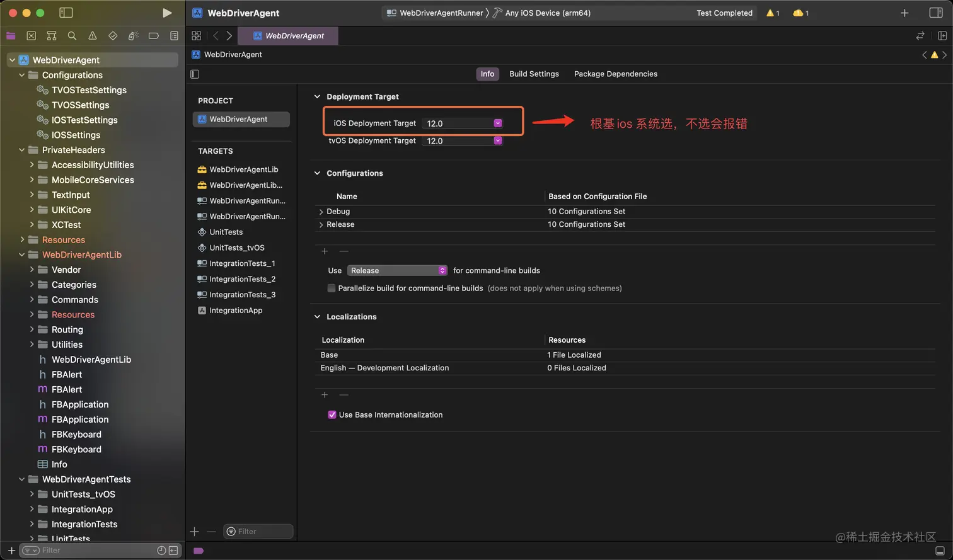Open the symbol navigator icon
This screenshot has width=953, height=560.
coord(52,36)
